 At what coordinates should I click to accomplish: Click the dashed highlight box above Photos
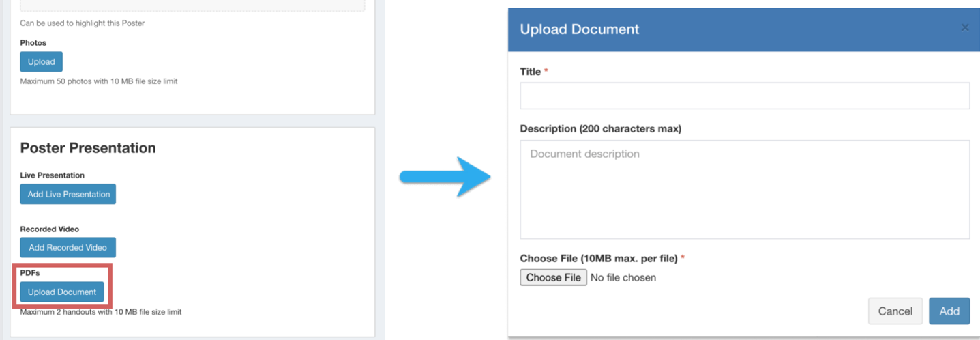(x=192, y=5)
